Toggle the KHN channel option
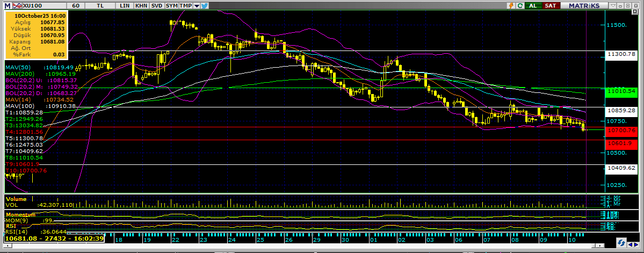Image resolution: width=644 pixels, height=253 pixels. click(x=141, y=5)
